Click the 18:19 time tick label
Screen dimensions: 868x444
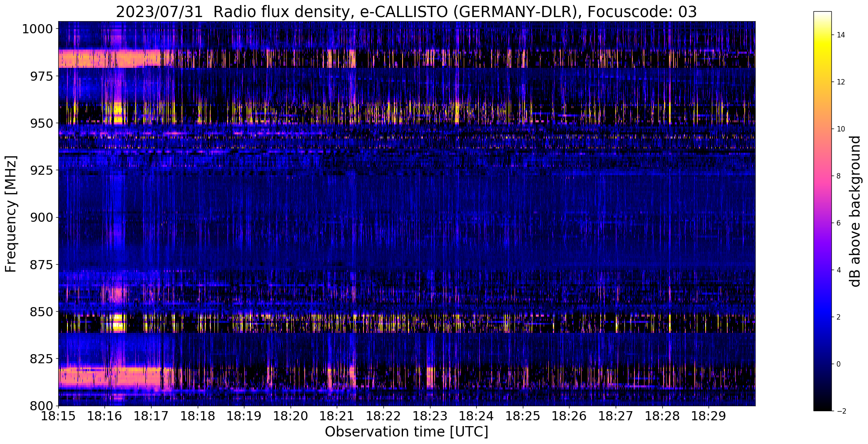point(244,416)
